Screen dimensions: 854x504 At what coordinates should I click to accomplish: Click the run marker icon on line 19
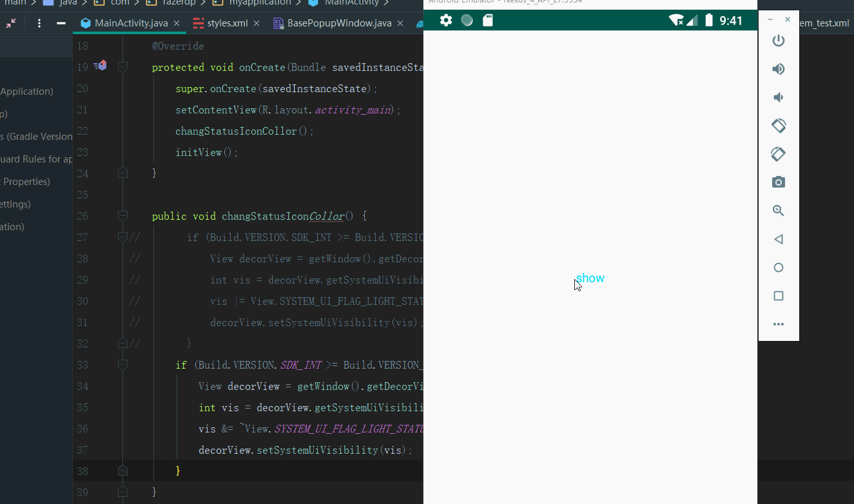[x=101, y=65]
